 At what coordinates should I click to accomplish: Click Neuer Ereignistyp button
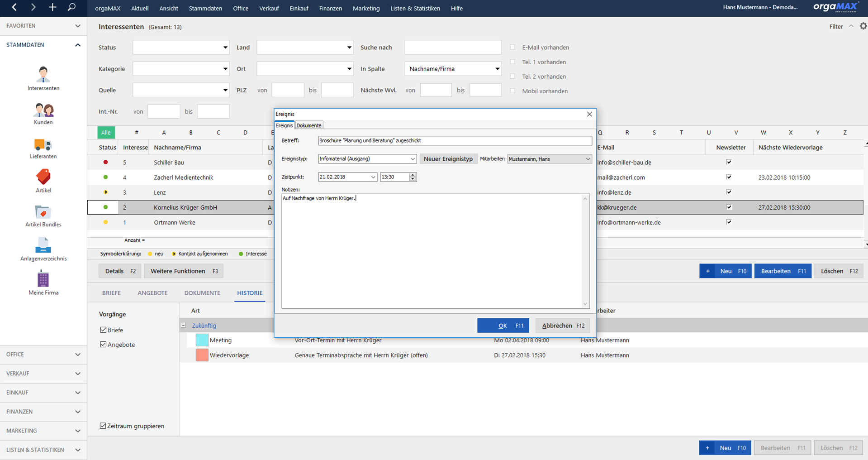(x=448, y=159)
